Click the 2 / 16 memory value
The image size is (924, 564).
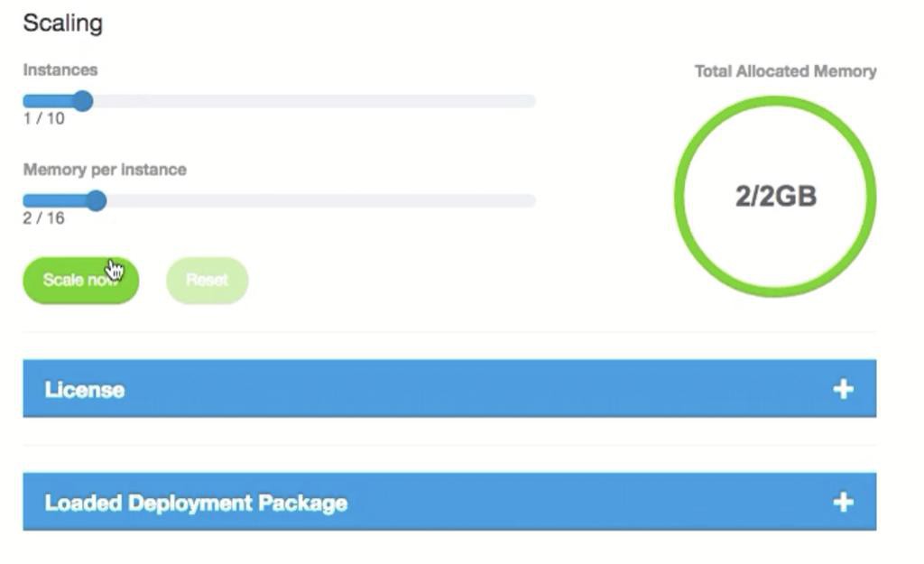[x=43, y=217]
